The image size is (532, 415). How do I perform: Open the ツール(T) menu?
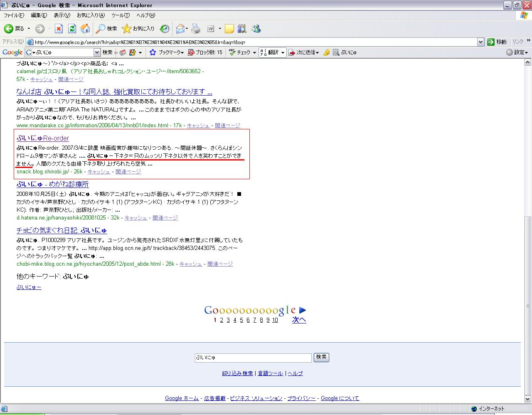coord(121,15)
